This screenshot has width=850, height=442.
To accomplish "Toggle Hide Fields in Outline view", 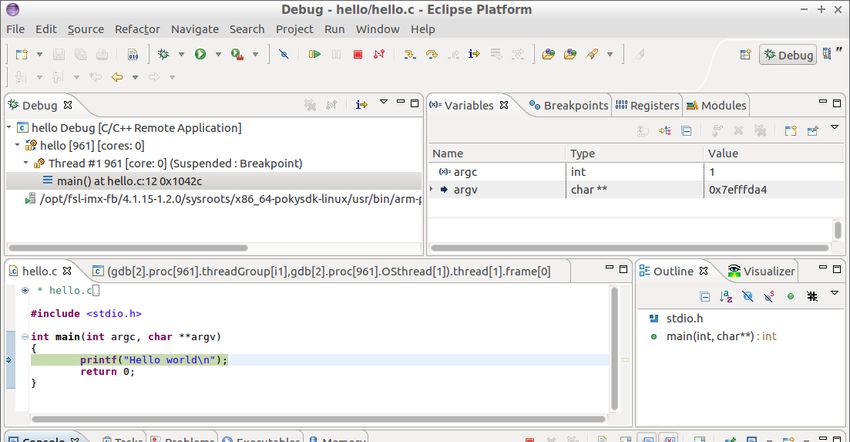I will (748, 296).
